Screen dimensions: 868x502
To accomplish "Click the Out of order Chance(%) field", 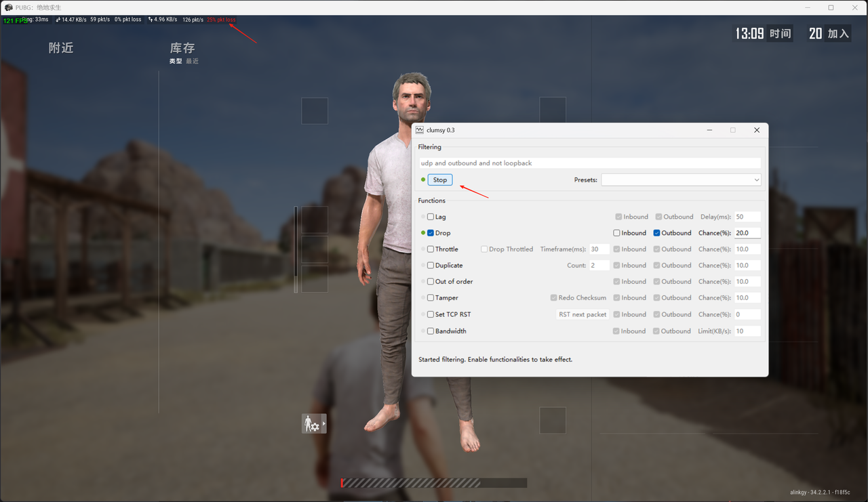I will click(x=747, y=282).
